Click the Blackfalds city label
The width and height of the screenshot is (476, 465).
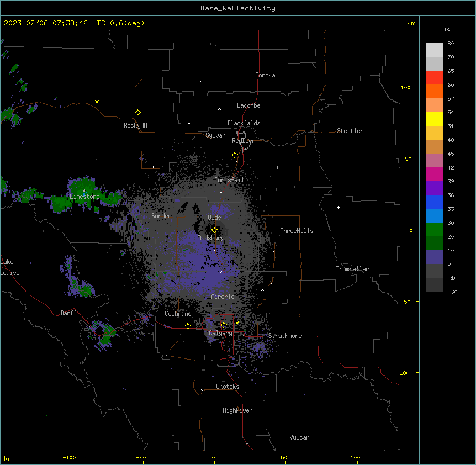coord(244,123)
